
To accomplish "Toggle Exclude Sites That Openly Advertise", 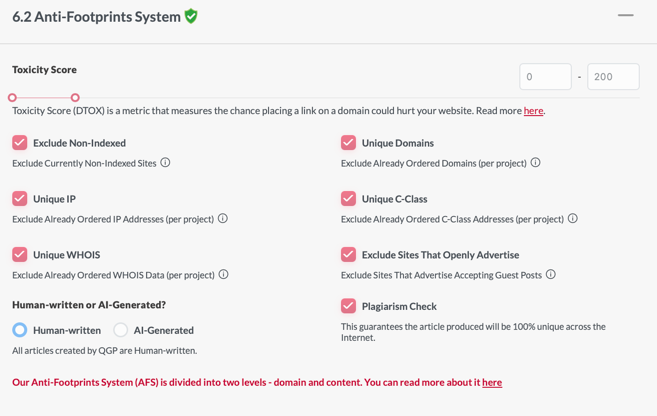I will tap(348, 254).
